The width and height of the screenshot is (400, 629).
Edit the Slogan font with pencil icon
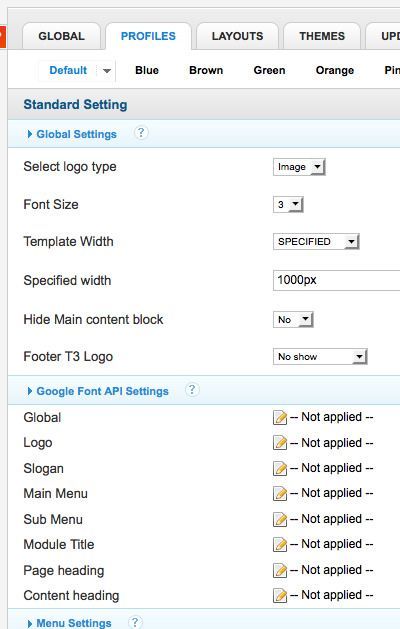coord(280,468)
